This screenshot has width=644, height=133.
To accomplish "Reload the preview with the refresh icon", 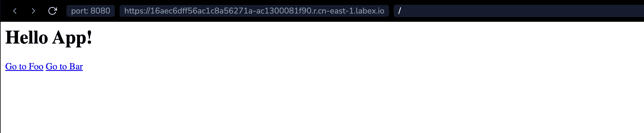I will (x=52, y=11).
